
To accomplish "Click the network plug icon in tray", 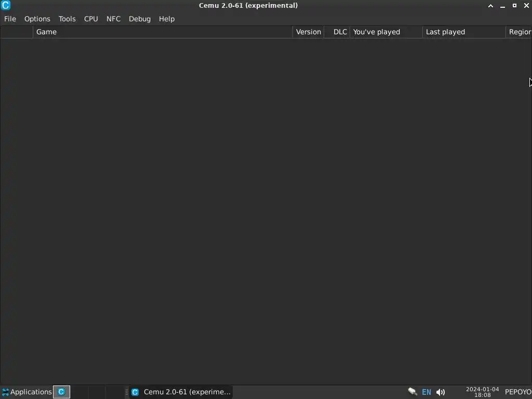I will [412, 392].
